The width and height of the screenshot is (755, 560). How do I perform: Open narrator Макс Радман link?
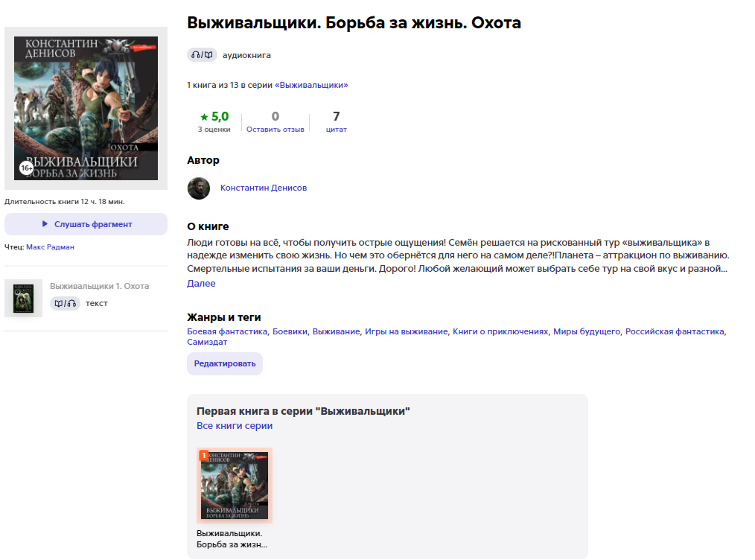coord(50,247)
